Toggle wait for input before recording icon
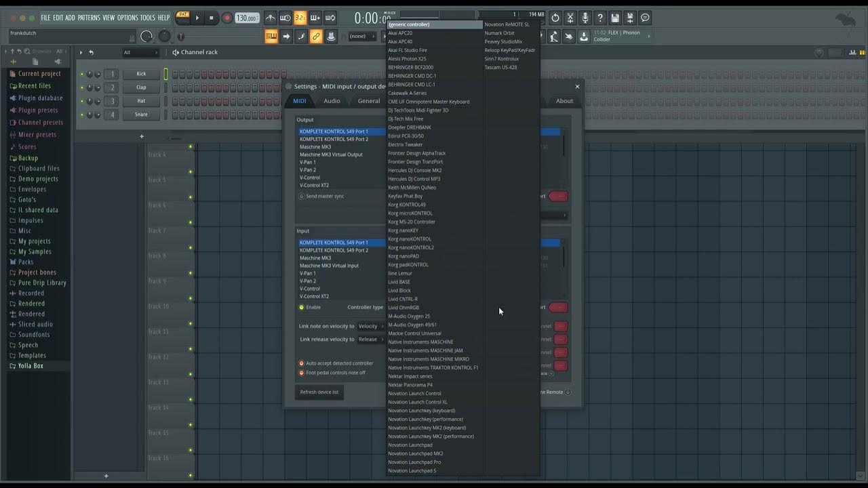 (x=285, y=18)
